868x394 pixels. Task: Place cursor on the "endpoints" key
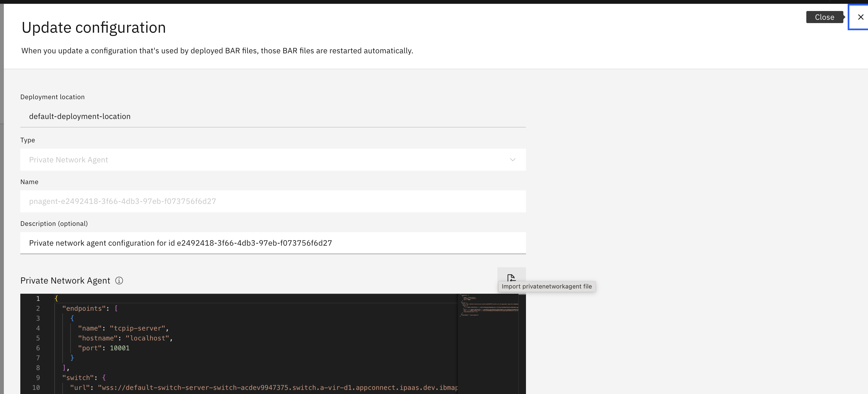coord(84,308)
